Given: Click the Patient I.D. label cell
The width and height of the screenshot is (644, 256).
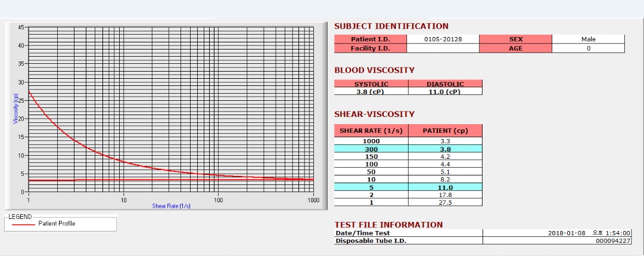Looking at the screenshot, I should point(371,39).
